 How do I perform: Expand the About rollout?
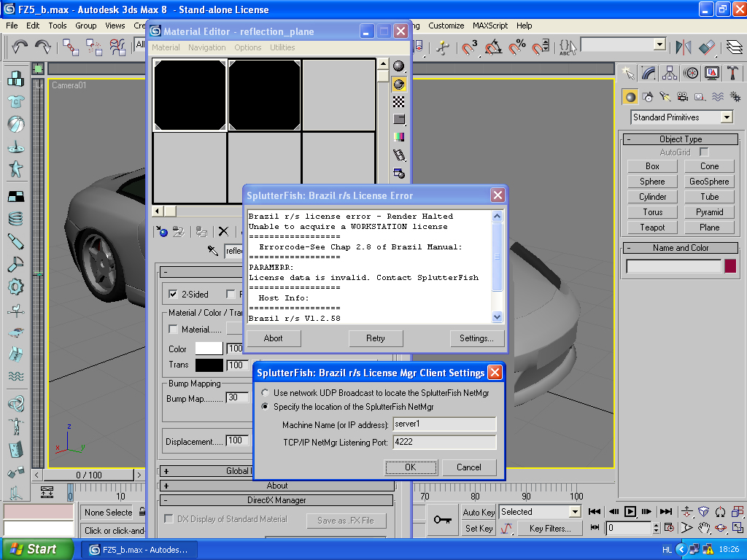[276, 486]
